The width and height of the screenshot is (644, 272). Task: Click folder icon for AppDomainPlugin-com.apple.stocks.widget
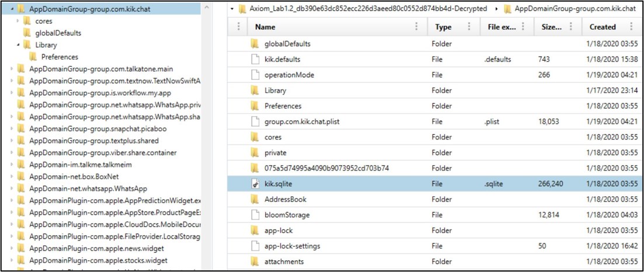click(21, 260)
